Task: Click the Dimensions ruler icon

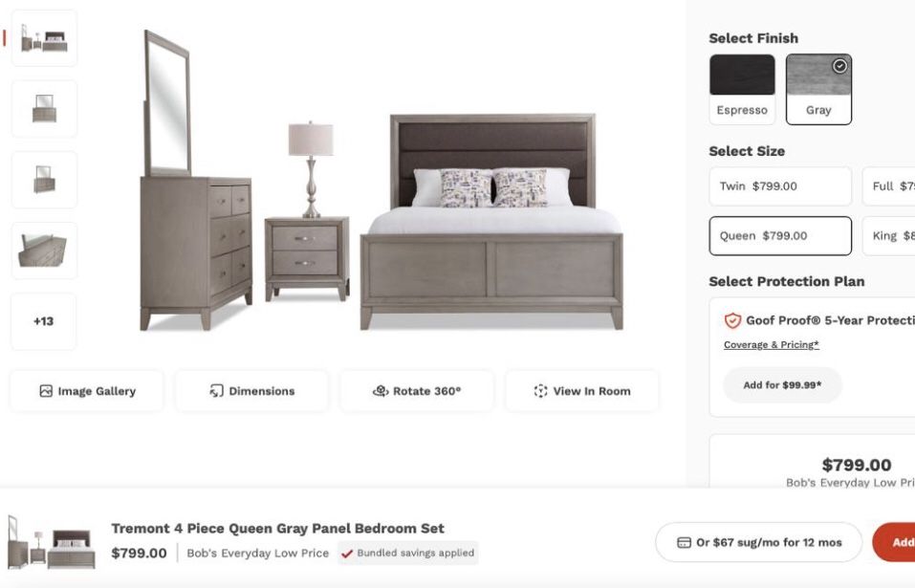Action: 216,391
